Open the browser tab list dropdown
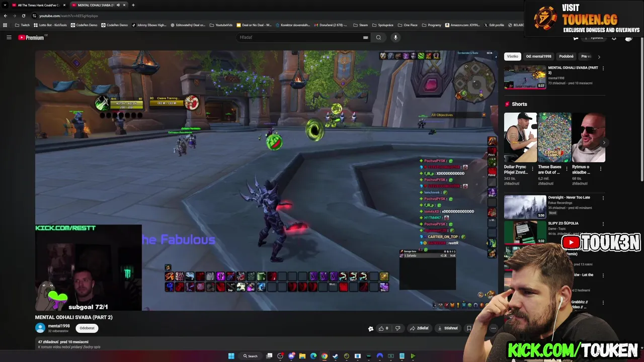 [5, 5]
